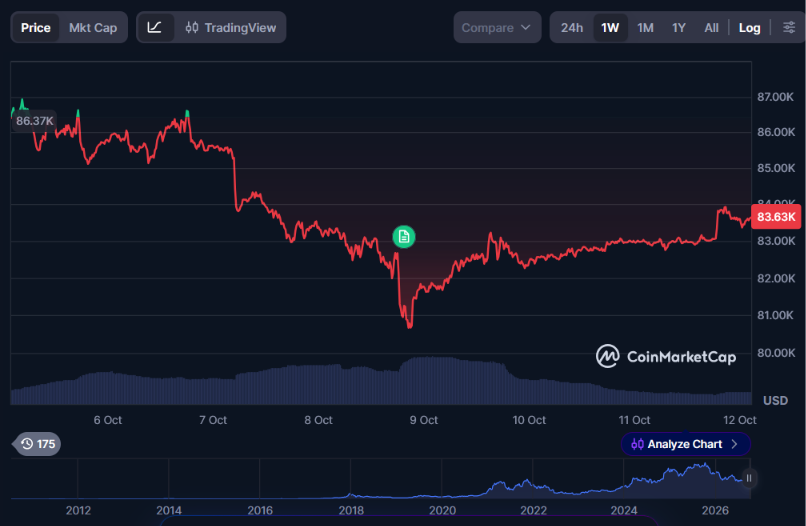Select the Mkt Cap tab
This screenshot has height=526, width=806.
[x=93, y=28]
